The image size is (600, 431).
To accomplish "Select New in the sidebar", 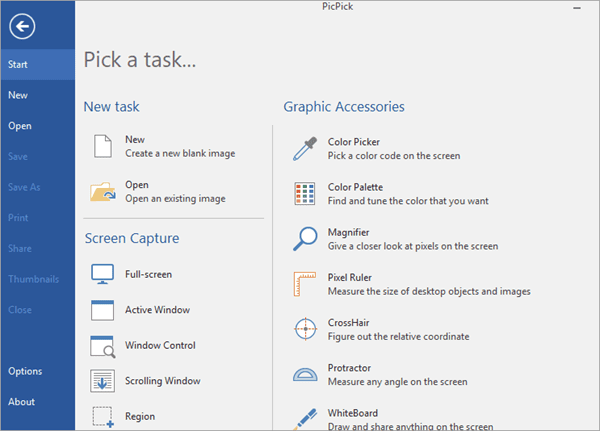I will [38, 95].
